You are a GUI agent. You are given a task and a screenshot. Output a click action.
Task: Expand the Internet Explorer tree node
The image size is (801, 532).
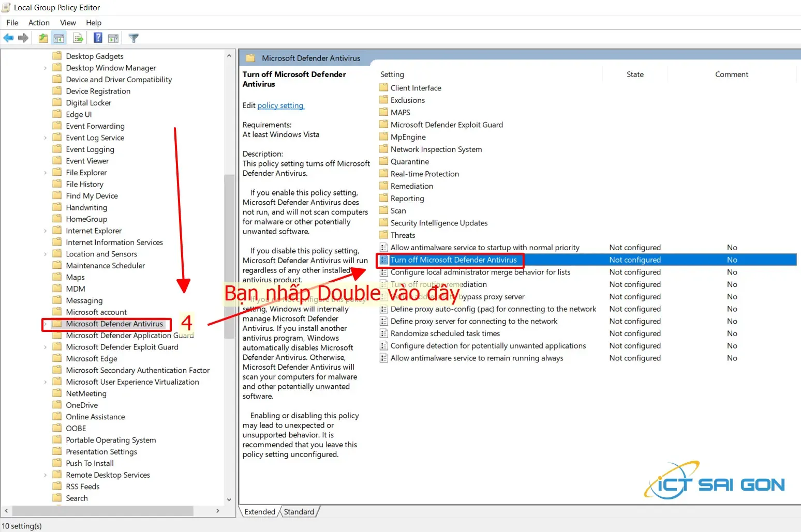pyautogui.click(x=46, y=230)
